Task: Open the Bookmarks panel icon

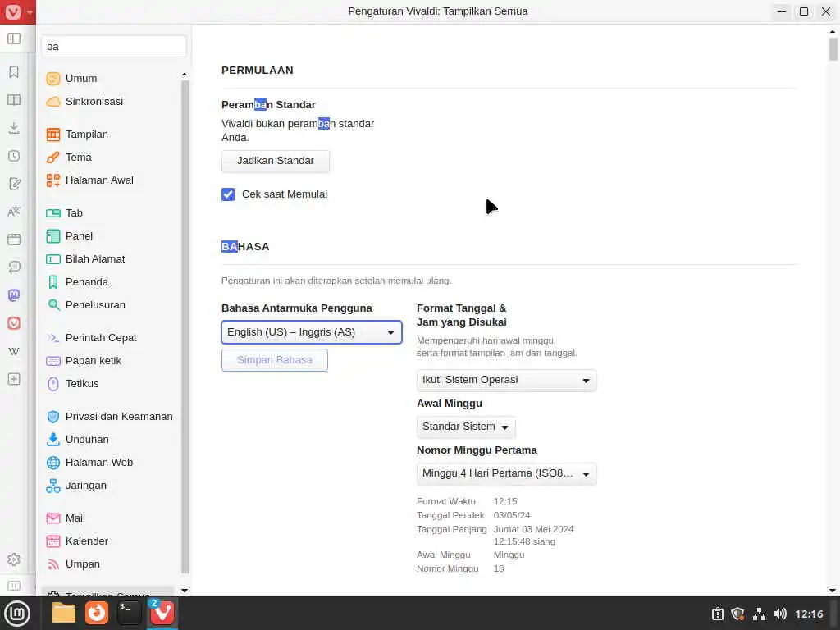Action: [14, 72]
